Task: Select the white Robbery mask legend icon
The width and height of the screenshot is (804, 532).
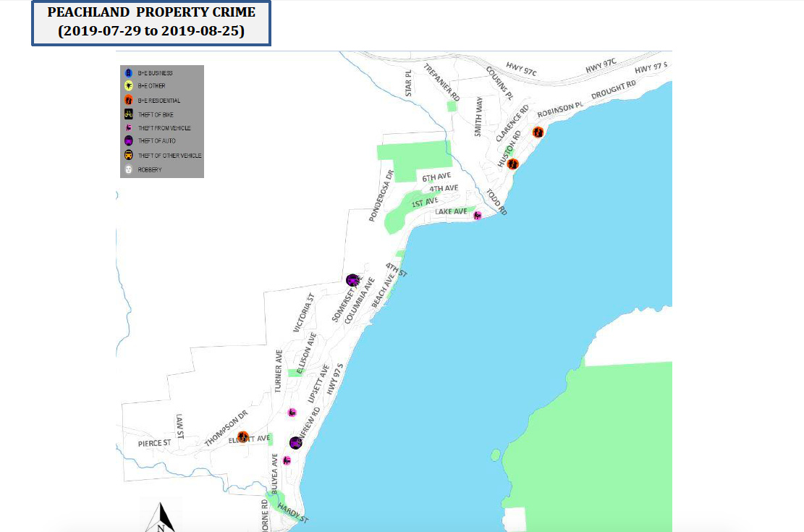Action: point(128,169)
